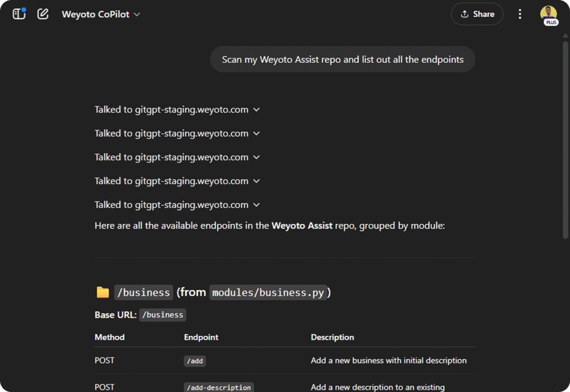Image resolution: width=570 pixels, height=392 pixels.
Task: Click the chat's vertical scrollbar thumb
Action: [566, 140]
